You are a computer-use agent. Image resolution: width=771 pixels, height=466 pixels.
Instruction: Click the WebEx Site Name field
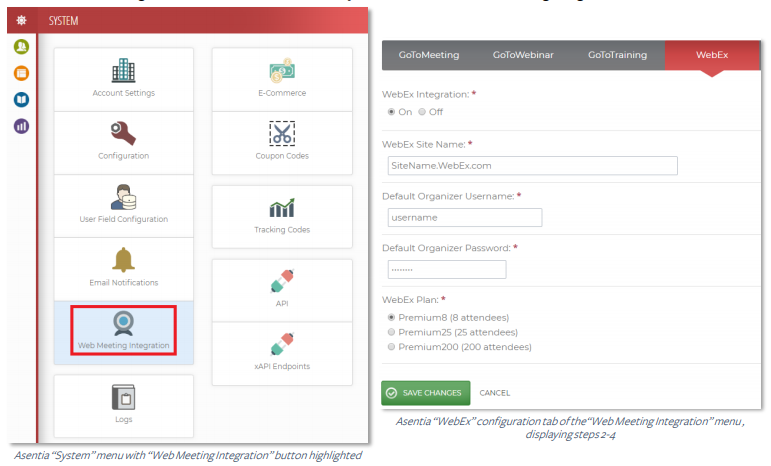(x=533, y=166)
